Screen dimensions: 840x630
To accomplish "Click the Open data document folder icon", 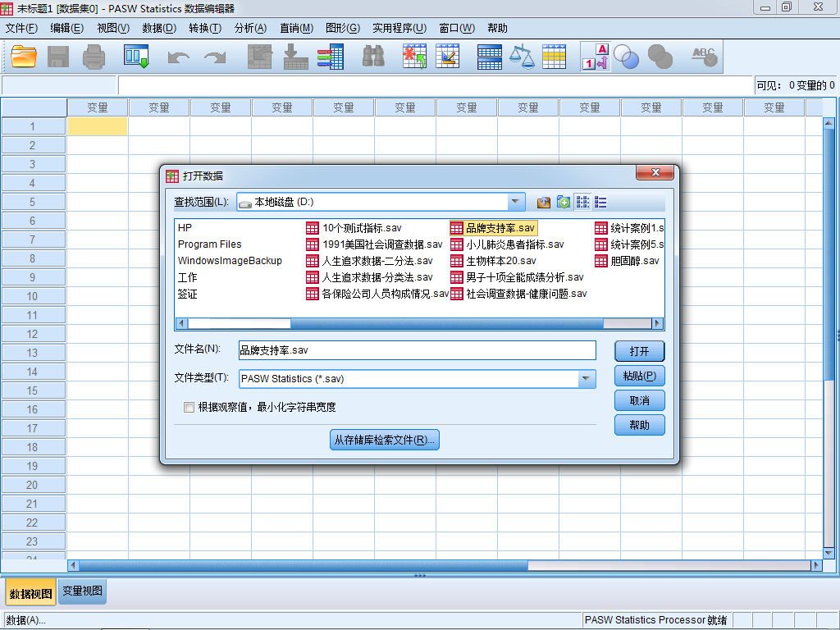I will click(24, 57).
